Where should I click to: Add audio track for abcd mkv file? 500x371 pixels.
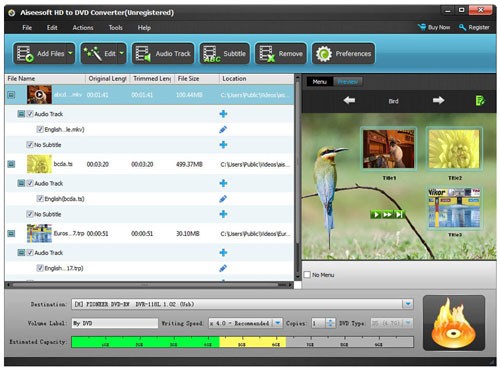[223, 114]
